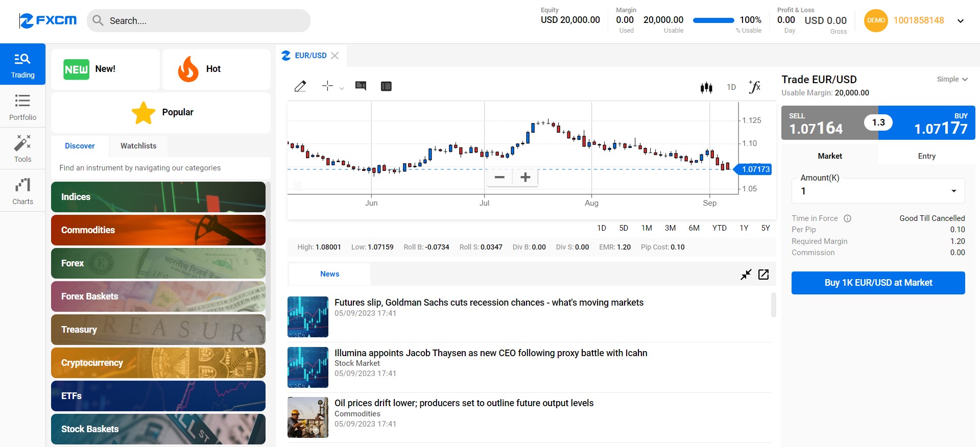This screenshot has width=980, height=447.
Task: Click the DEMO account badge
Action: point(876,20)
